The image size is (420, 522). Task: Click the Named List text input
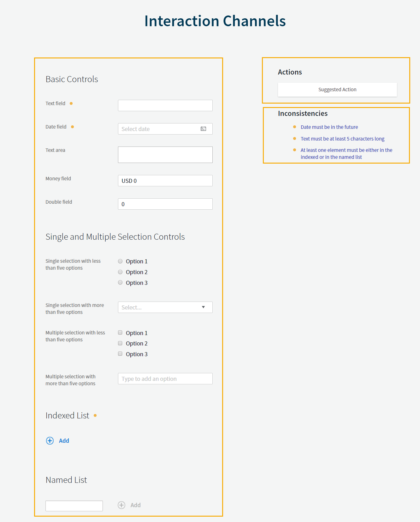point(74,506)
